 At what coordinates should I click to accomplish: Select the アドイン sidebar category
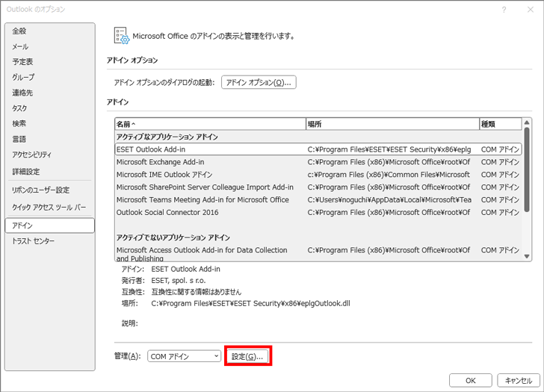49,225
